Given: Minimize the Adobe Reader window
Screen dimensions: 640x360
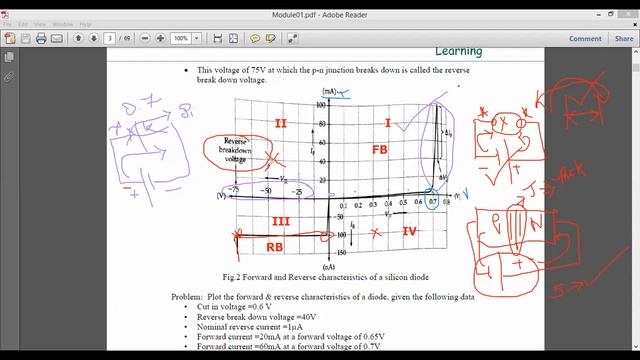Looking at the screenshot, I should click(598, 15).
